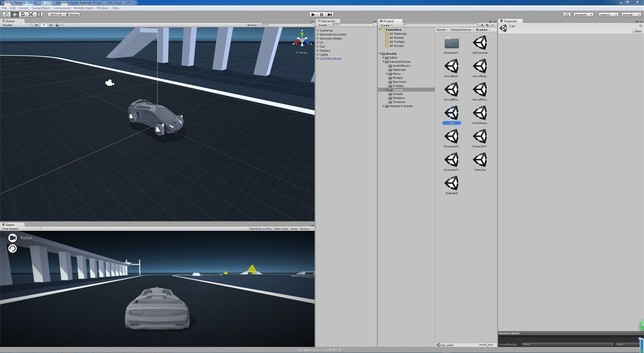The width and height of the screenshot is (644, 353).
Task: Select the Car scene asset
Action: click(x=452, y=115)
